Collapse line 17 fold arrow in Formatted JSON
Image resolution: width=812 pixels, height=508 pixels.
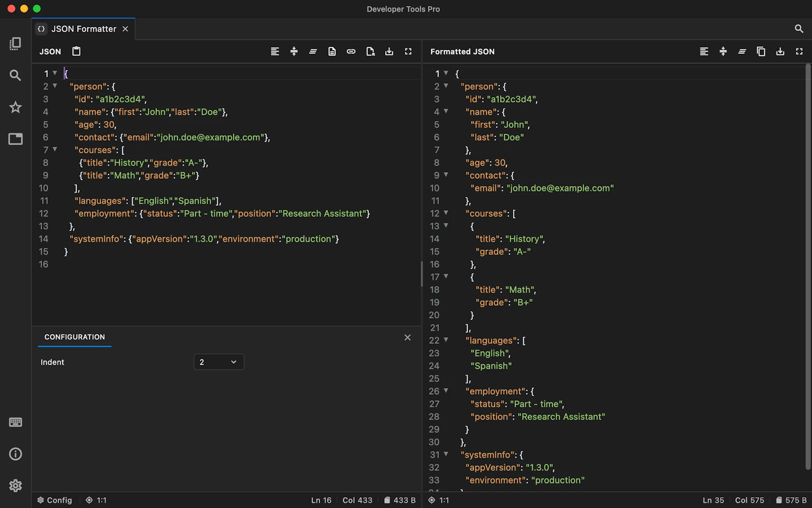pyautogui.click(x=446, y=276)
